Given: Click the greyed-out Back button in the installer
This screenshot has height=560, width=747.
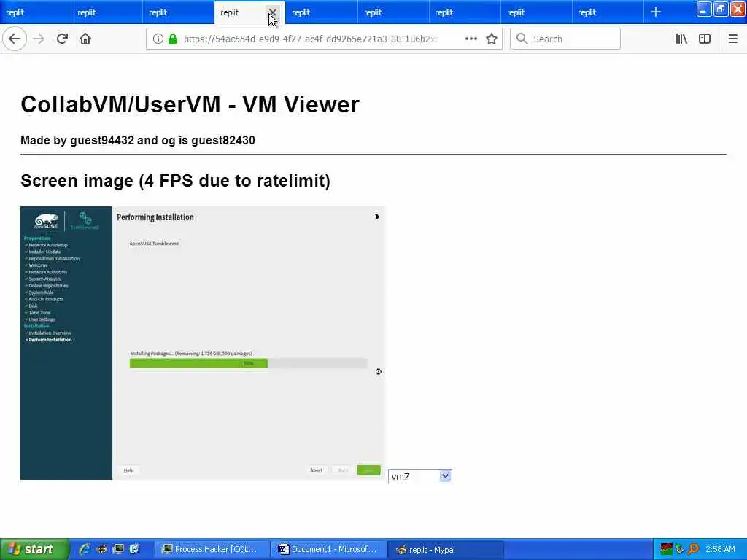Looking at the screenshot, I should [x=343, y=470].
